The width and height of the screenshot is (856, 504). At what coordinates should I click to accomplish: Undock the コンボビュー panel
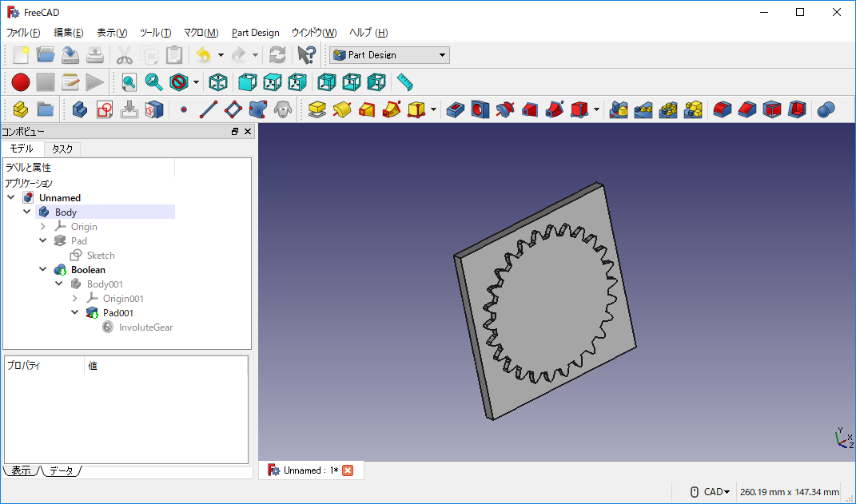point(235,132)
